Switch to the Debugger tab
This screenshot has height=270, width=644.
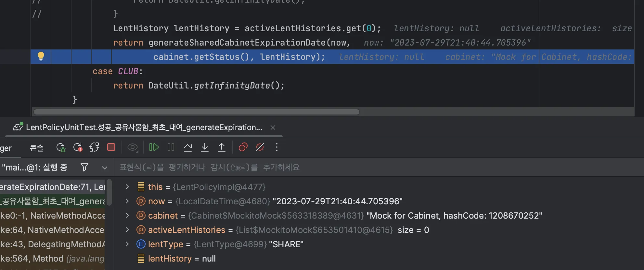tap(6, 148)
